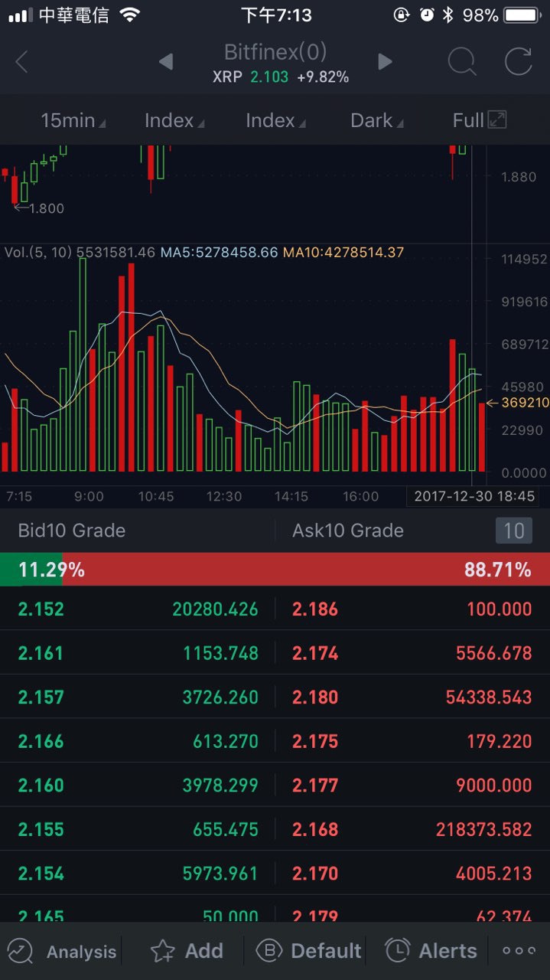This screenshot has width=550, height=980.
Task: Select ask price 2.170
Action: tap(315, 874)
